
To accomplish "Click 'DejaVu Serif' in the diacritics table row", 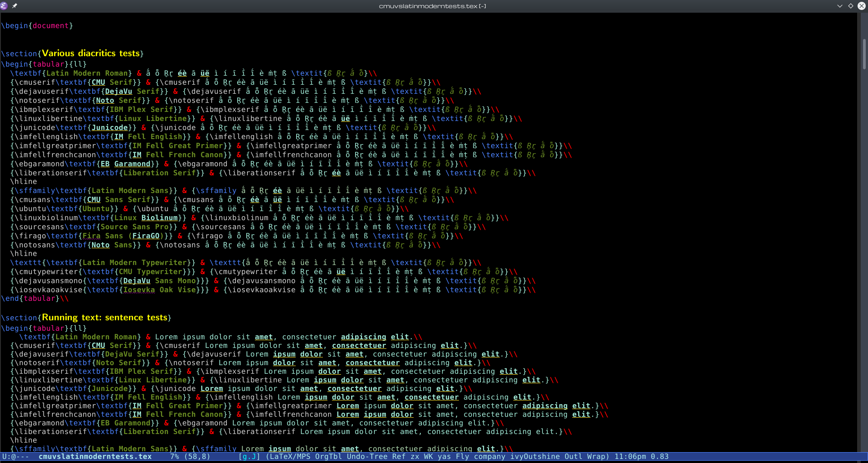I will click(132, 92).
